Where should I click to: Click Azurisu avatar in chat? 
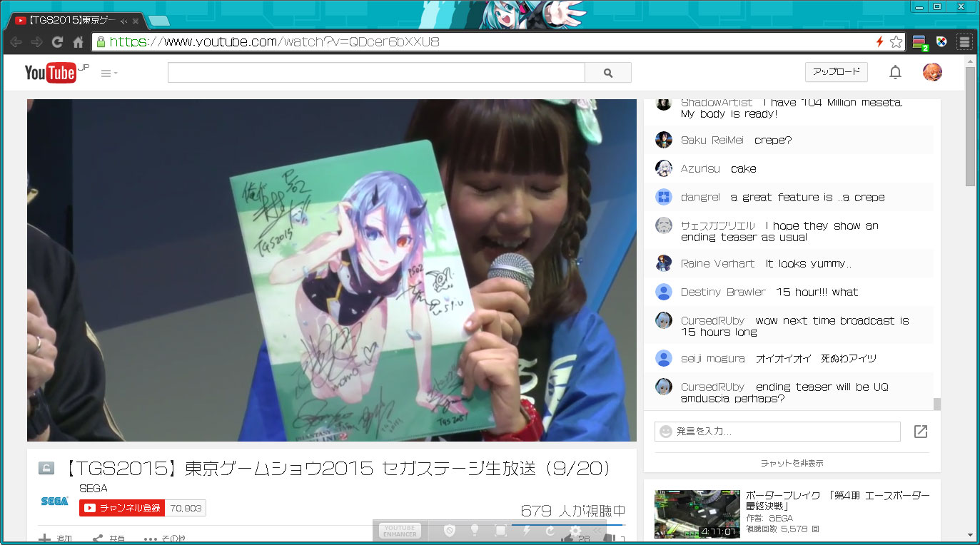coord(664,168)
